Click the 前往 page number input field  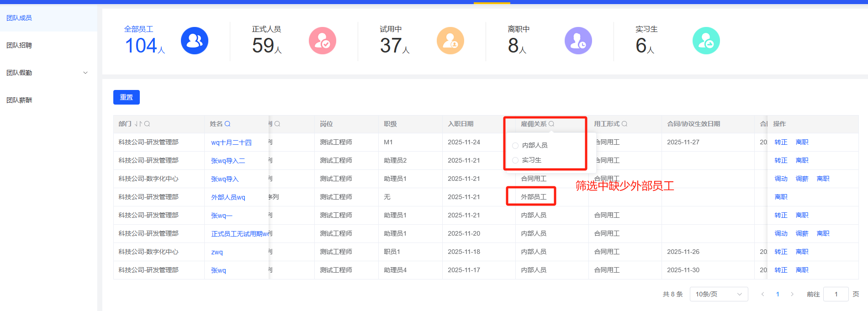(x=836, y=294)
